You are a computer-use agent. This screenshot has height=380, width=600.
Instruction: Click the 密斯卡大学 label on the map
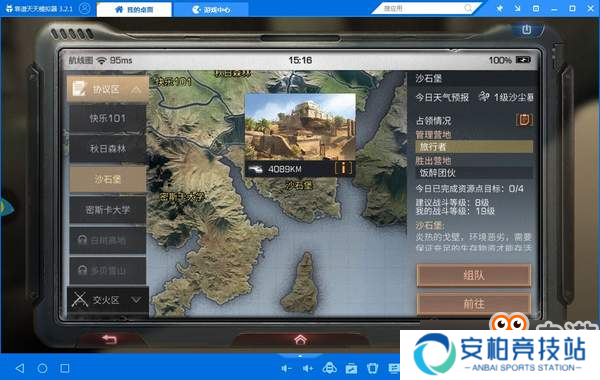click(183, 197)
